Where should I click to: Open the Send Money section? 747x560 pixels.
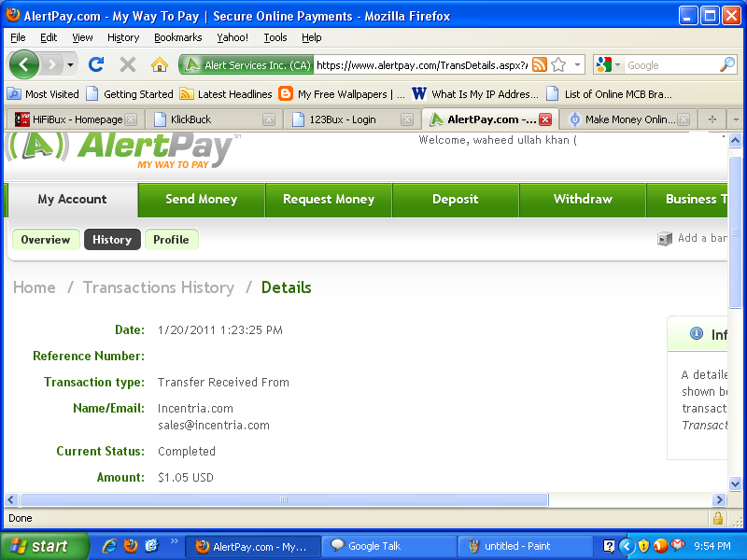[201, 200]
